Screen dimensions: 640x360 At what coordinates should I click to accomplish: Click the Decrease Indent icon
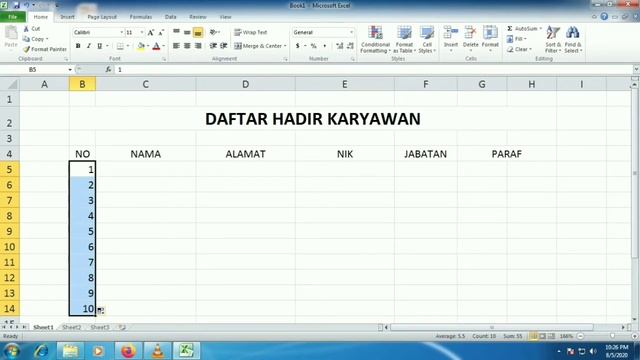[x=213, y=46]
